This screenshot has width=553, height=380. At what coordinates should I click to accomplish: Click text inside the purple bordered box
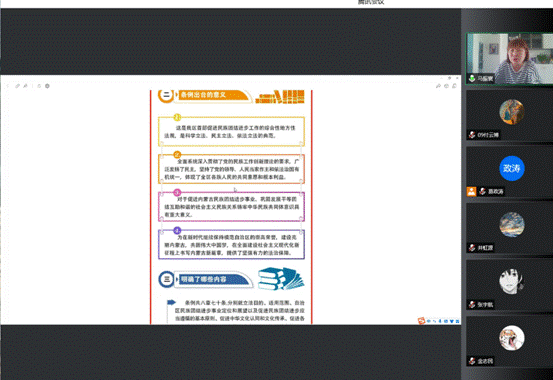[x=231, y=245]
